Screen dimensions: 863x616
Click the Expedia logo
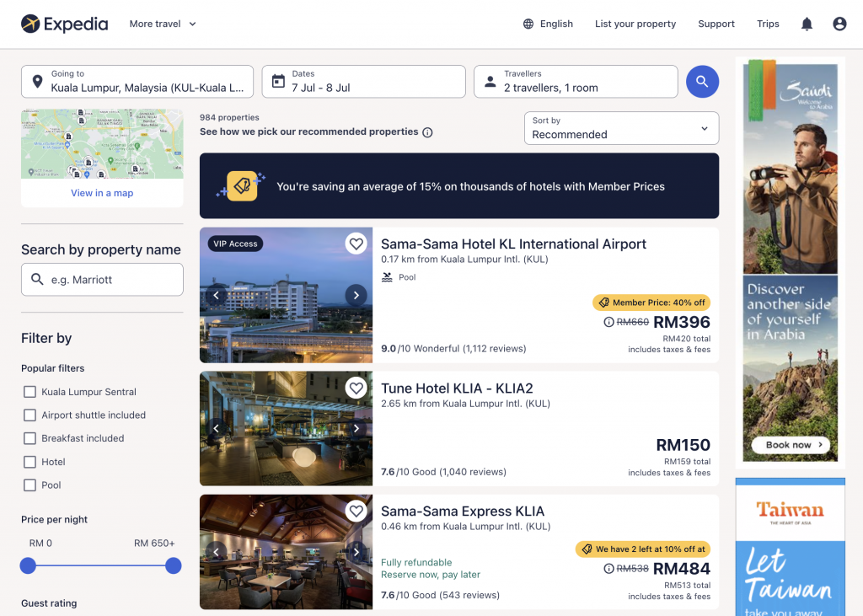(64, 24)
